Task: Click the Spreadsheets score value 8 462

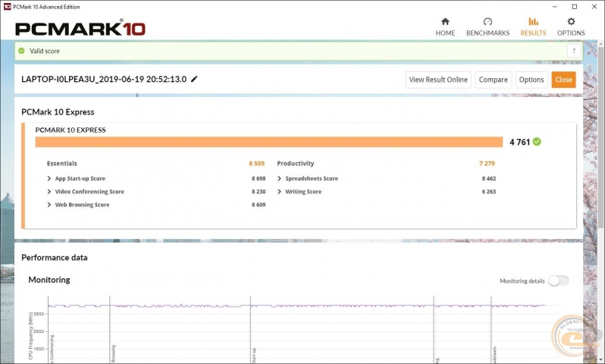Action: coord(489,178)
